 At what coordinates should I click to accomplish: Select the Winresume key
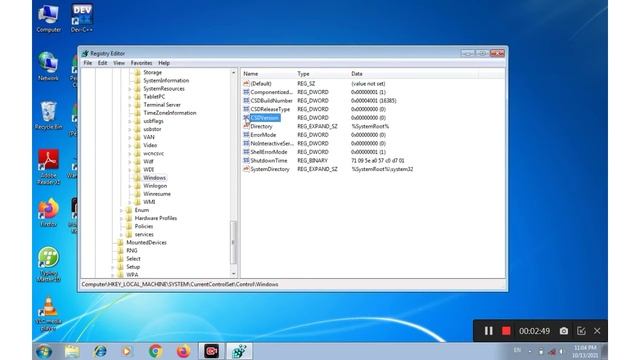tap(157, 194)
